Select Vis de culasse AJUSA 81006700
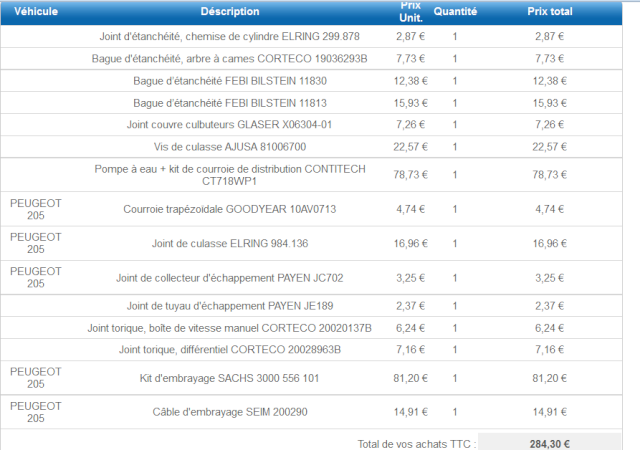Image resolution: width=640 pixels, height=450 pixels. click(230, 147)
